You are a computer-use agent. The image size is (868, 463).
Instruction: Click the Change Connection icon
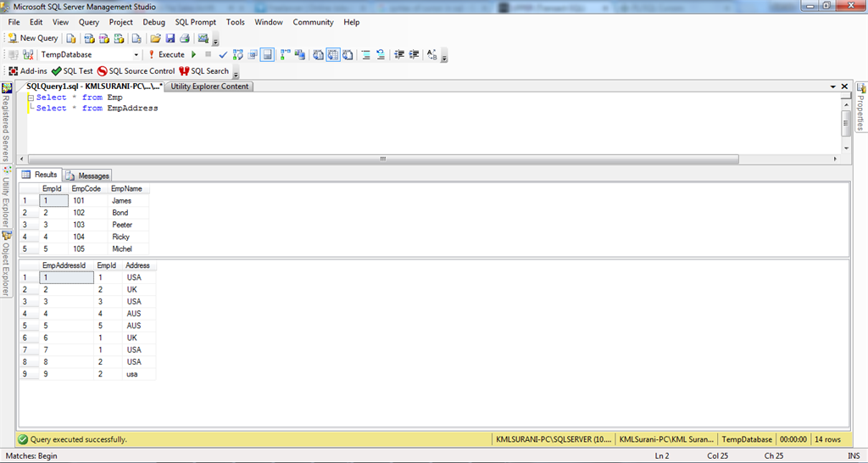pyautogui.click(x=28, y=55)
